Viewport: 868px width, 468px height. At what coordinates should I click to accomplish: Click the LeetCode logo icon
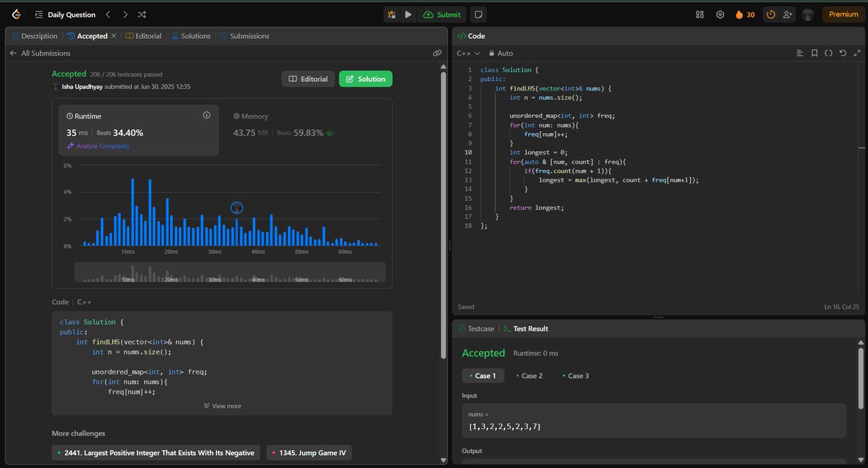click(16, 14)
